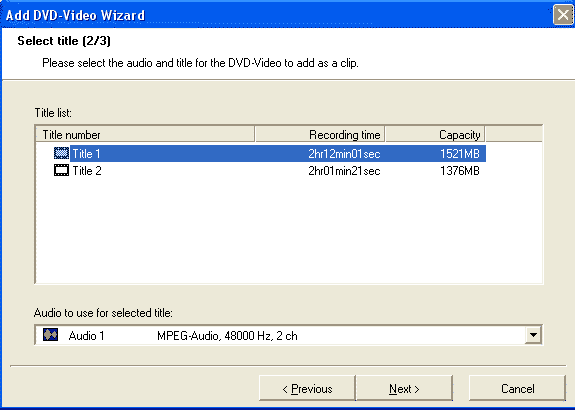Sort by Recording time column header
575x410 pixels.
pyautogui.click(x=320, y=135)
